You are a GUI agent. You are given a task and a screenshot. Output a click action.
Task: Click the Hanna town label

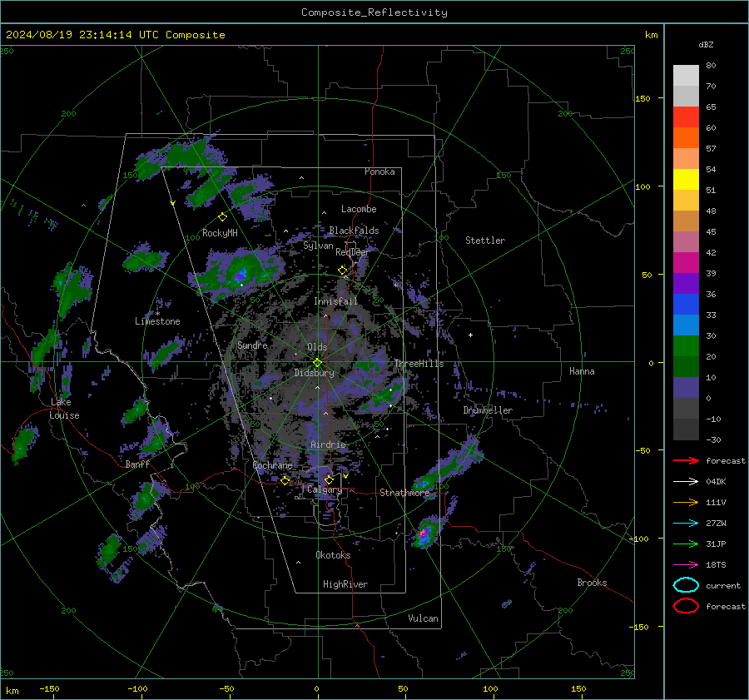[582, 371]
